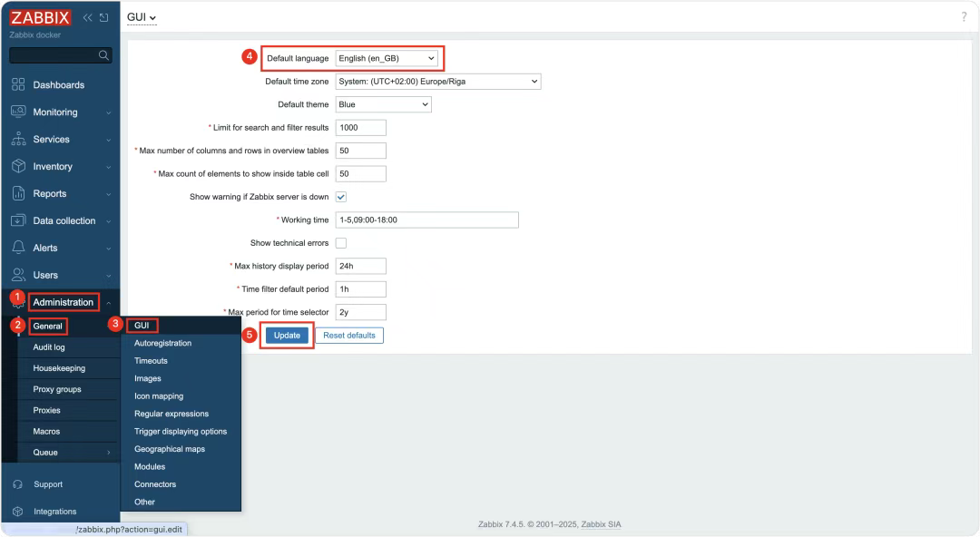Select Autoregistration in the submenu
Image resolution: width=980 pixels, height=537 pixels.
[x=163, y=343]
